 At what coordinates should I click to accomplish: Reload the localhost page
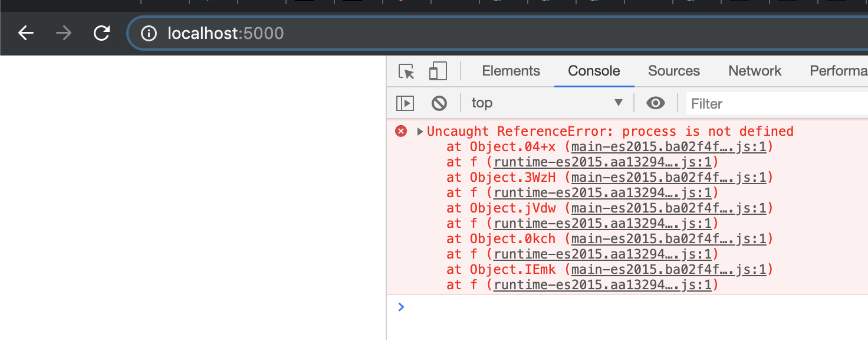(x=101, y=33)
